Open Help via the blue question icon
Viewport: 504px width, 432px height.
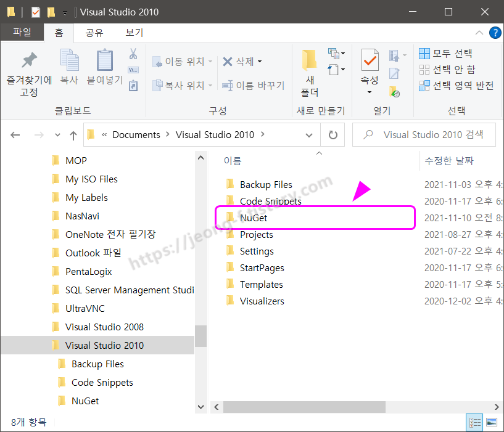495,33
